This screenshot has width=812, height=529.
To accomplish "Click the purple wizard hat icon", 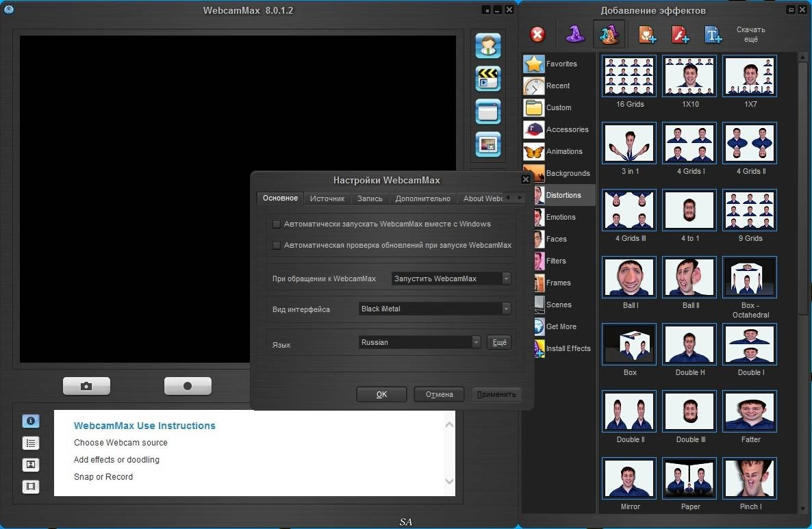I will coord(575,34).
